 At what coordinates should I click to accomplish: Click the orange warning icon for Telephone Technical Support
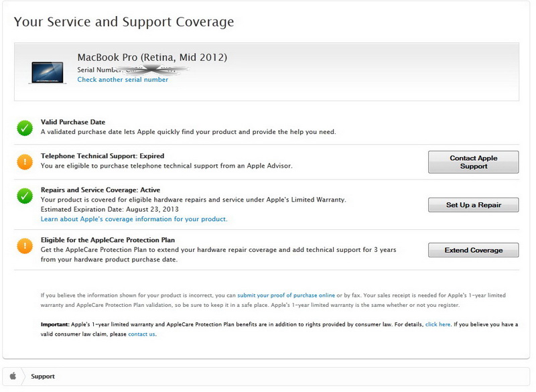click(x=25, y=161)
